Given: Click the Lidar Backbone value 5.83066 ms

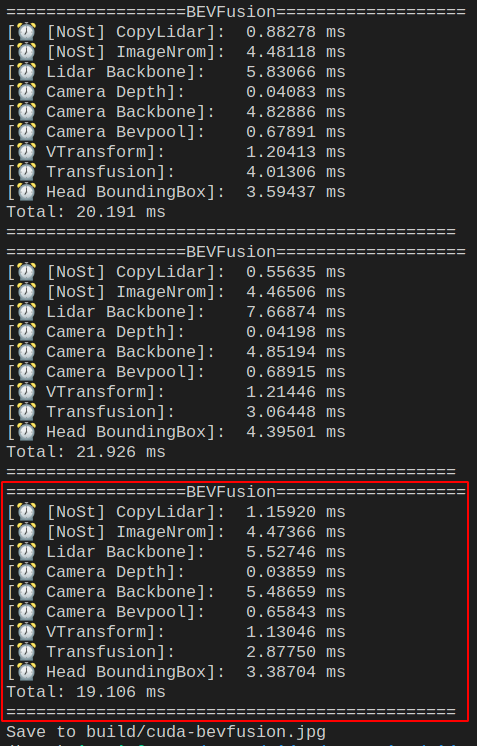Looking at the screenshot, I should (x=295, y=72).
